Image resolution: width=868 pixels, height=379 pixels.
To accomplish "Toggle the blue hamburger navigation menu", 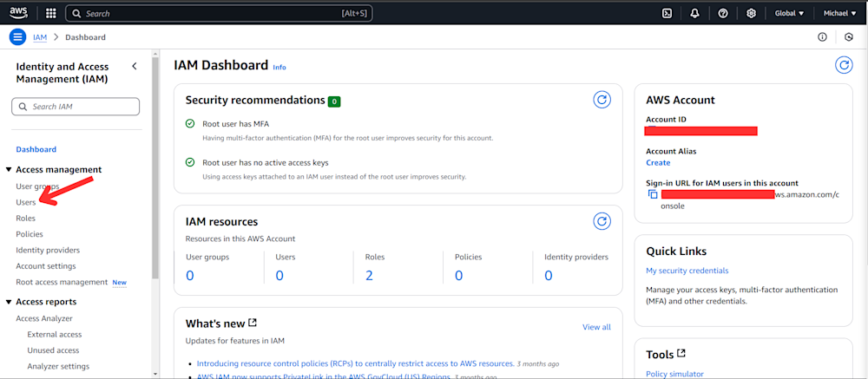I will coord(18,37).
